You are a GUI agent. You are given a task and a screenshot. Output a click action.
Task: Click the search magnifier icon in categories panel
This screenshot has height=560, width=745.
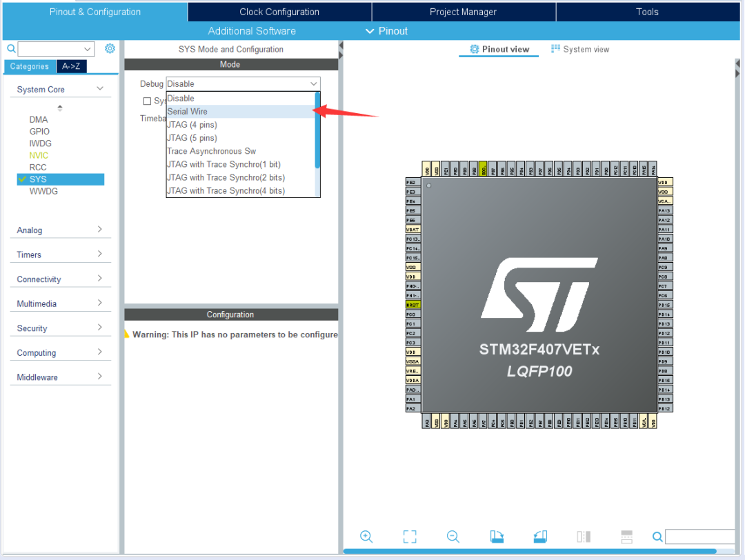pyautogui.click(x=12, y=48)
